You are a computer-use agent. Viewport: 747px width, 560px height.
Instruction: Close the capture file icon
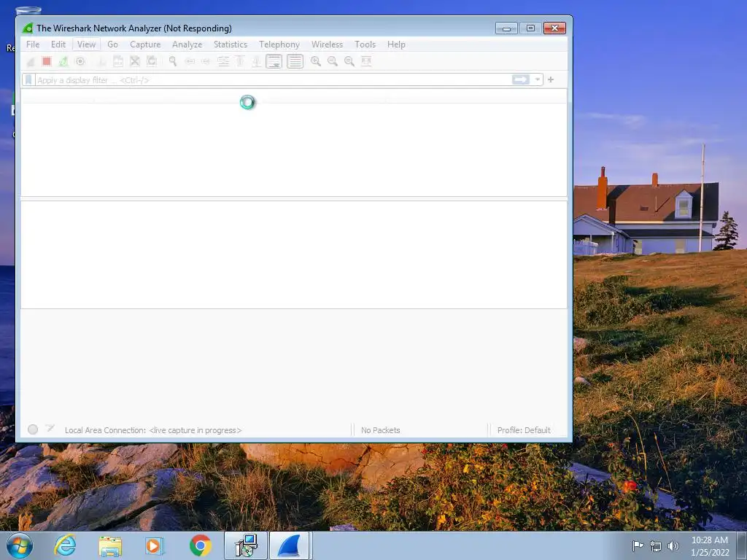click(x=135, y=61)
